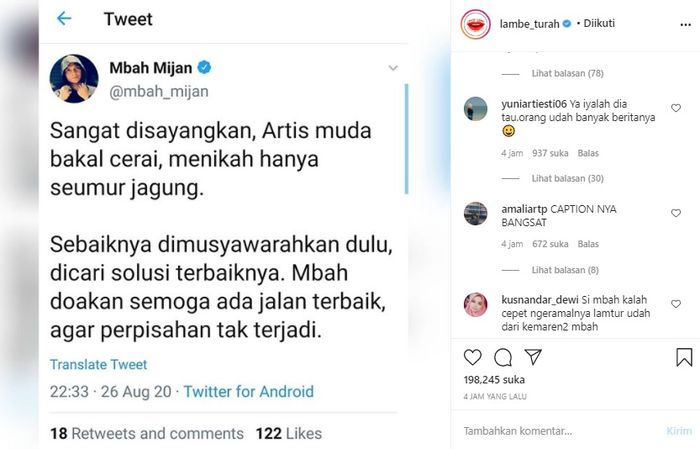Like amaliartp's comment
This screenshot has height=449, width=700.
coord(676,213)
